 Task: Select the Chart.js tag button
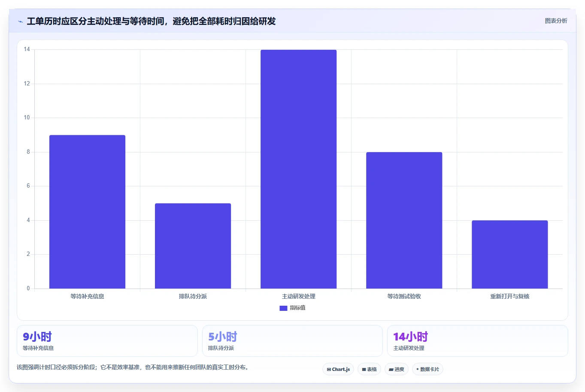pos(338,369)
